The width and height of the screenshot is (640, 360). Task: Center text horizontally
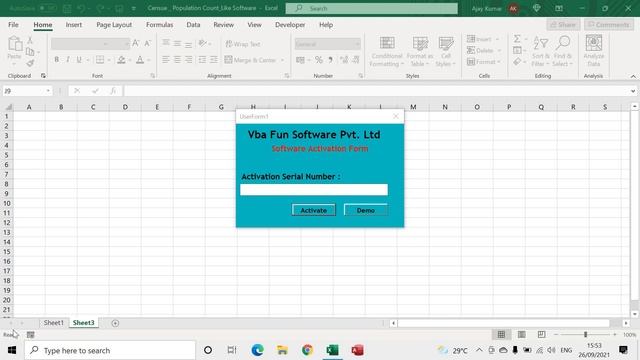[177, 60]
